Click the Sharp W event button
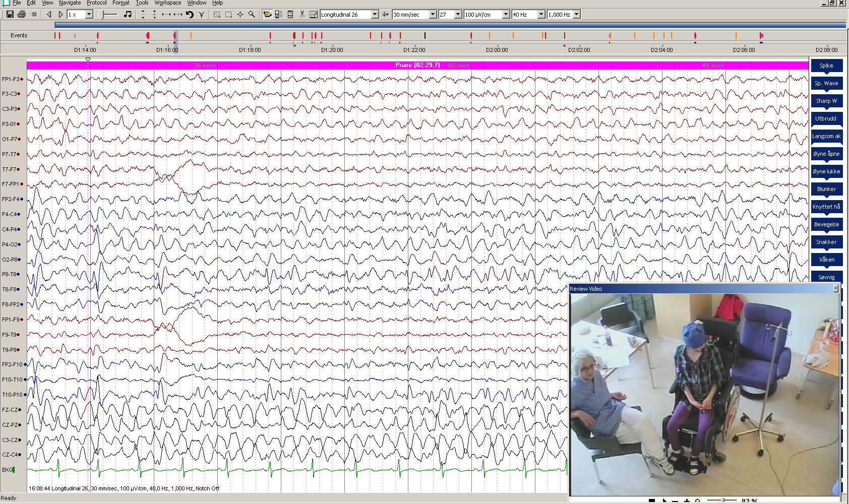The image size is (849, 504). pos(826,101)
